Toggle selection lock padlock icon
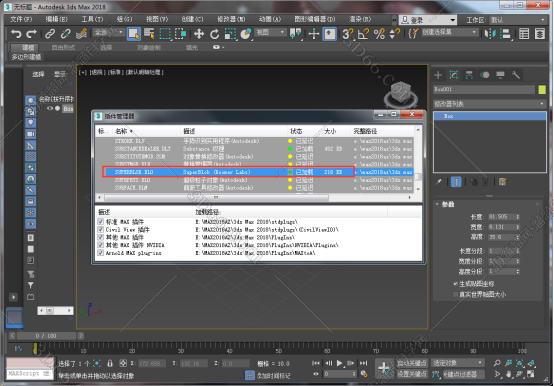Image resolution: width=554 pixels, height=386 pixels. tap(110, 363)
